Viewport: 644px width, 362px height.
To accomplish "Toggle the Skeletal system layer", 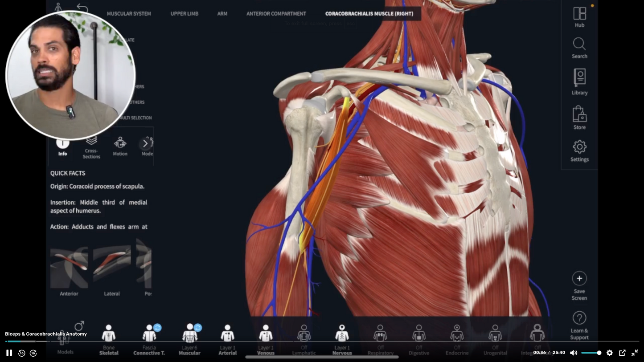I will [x=109, y=340].
